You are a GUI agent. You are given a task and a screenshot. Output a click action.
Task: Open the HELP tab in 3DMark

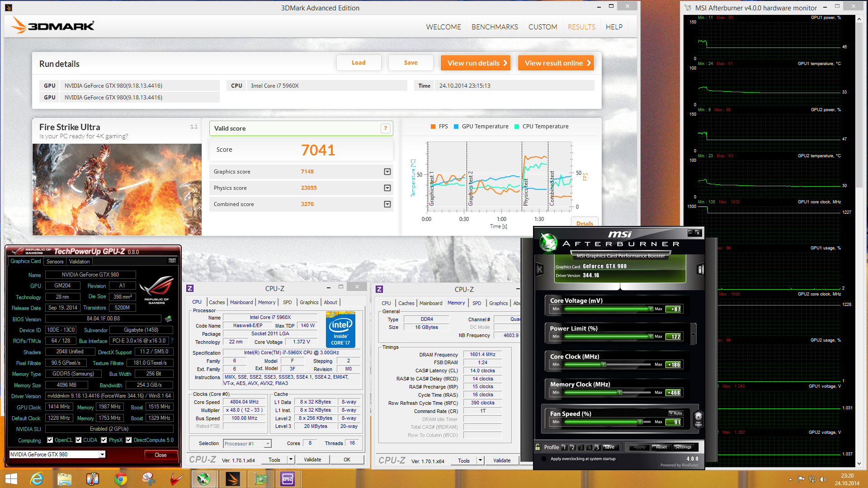614,27
